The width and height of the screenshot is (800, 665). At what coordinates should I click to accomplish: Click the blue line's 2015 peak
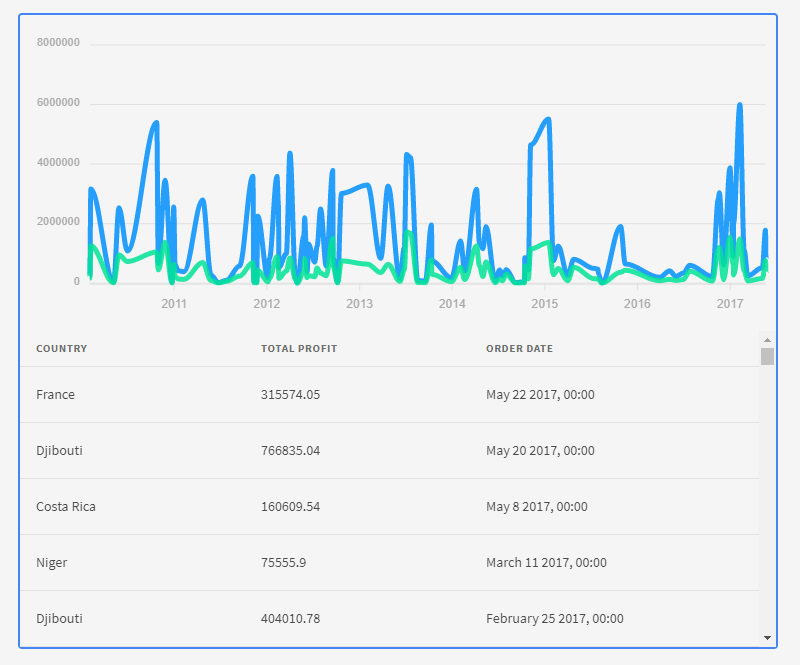pos(548,119)
